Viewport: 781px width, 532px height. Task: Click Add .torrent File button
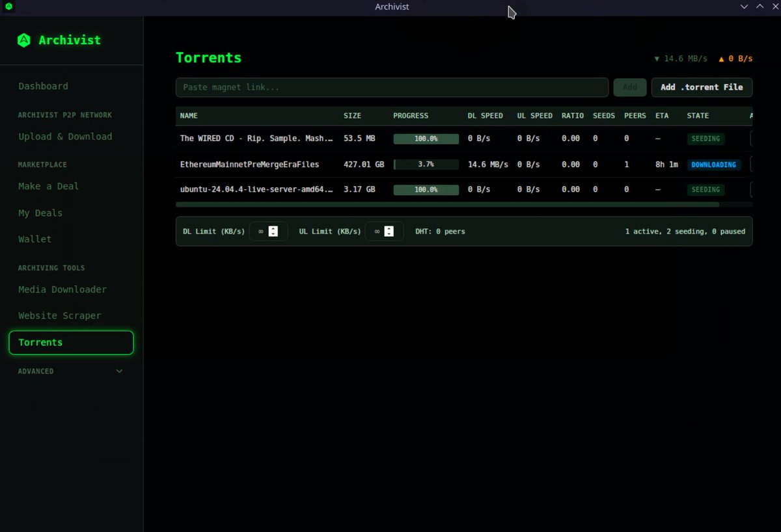[x=702, y=87]
